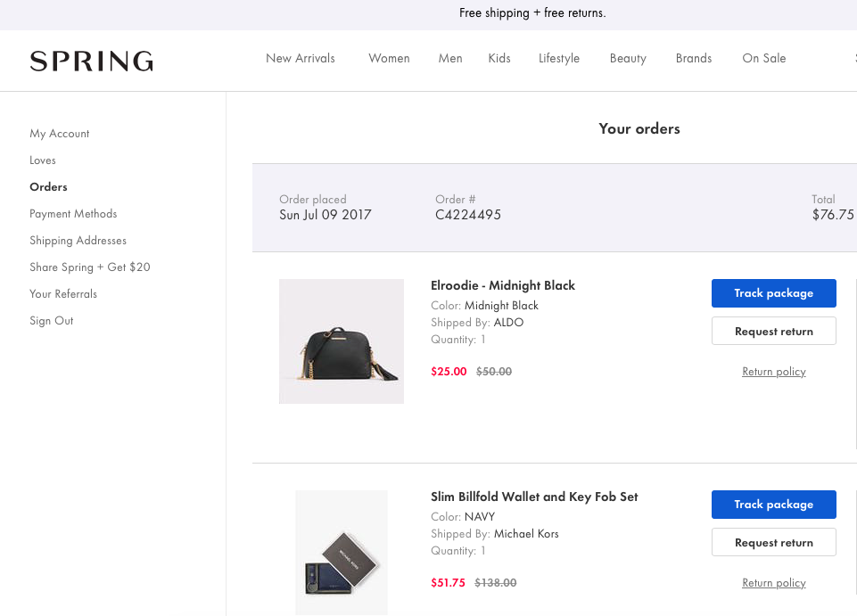Open the Loves list
This screenshot has width=857, height=616.
tap(43, 160)
